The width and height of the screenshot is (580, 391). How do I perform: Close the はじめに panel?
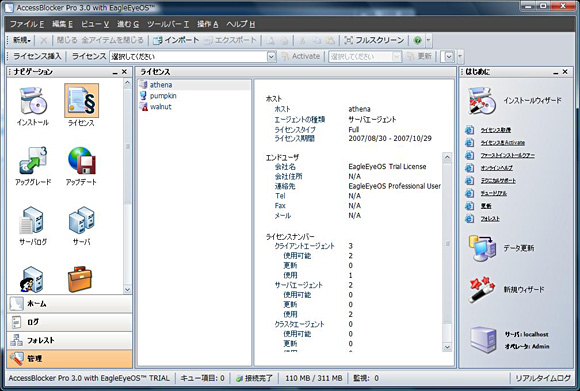565,72
